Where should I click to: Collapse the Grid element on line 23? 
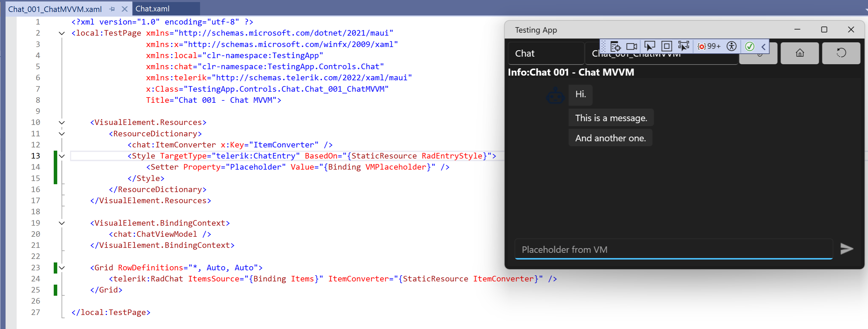coord(62,268)
